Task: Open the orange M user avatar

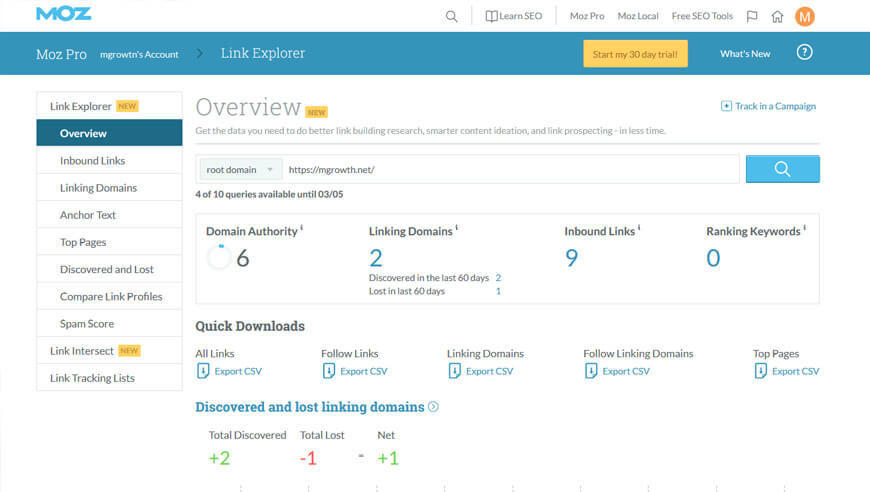Action: (805, 16)
